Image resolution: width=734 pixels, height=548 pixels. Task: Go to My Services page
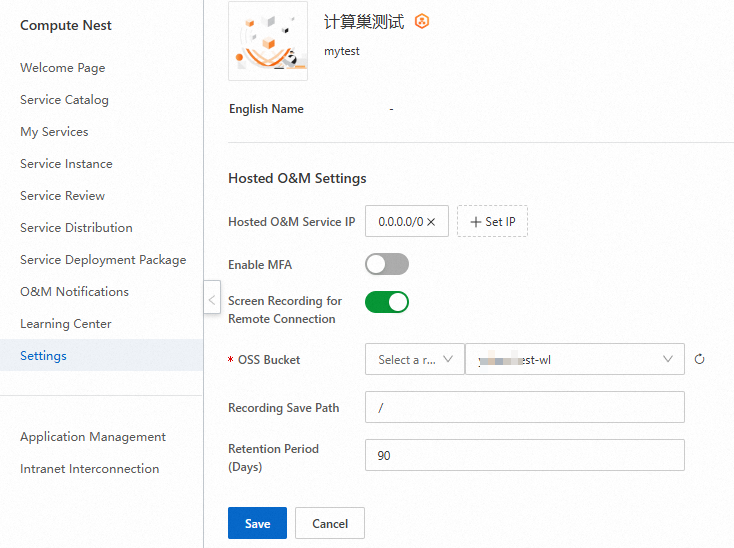pyautogui.click(x=54, y=132)
